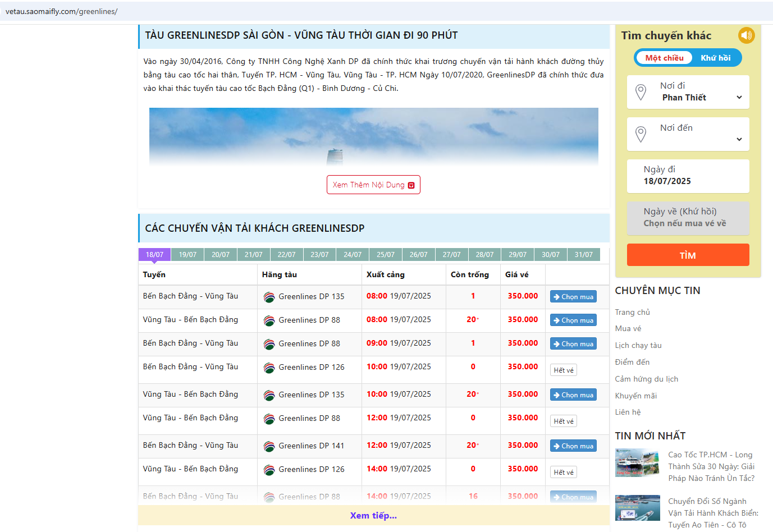This screenshot has width=773, height=532.
Task: Click Chọn mua for Greenlines DP 141
Action: (x=573, y=446)
